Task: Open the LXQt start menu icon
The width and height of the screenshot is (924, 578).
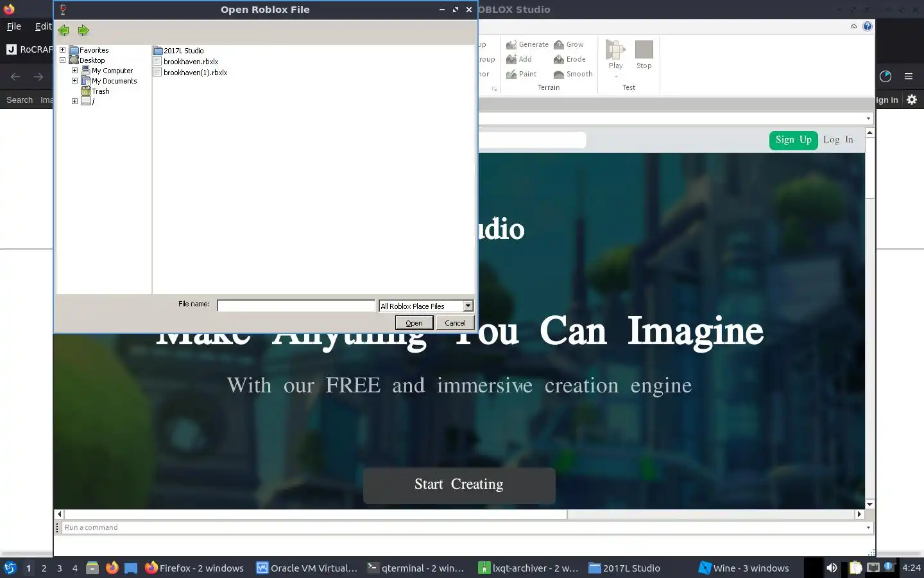Action: point(10,568)
